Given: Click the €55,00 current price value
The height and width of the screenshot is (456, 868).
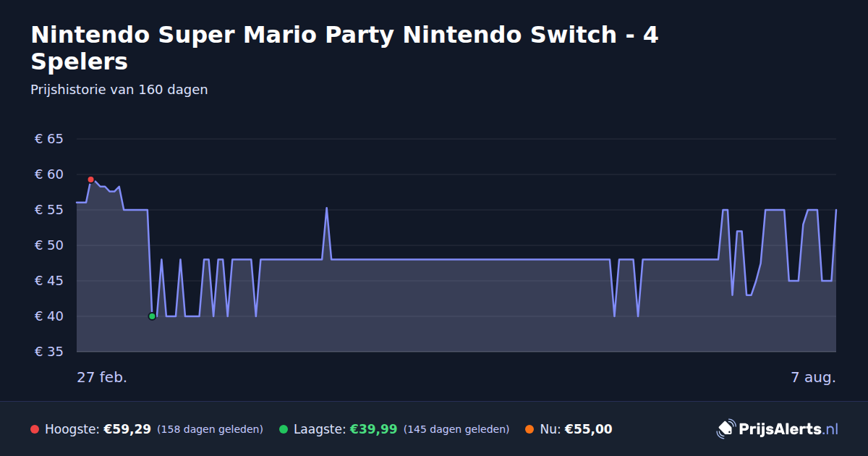Looking at the screenshot, I should coord(588,429).
